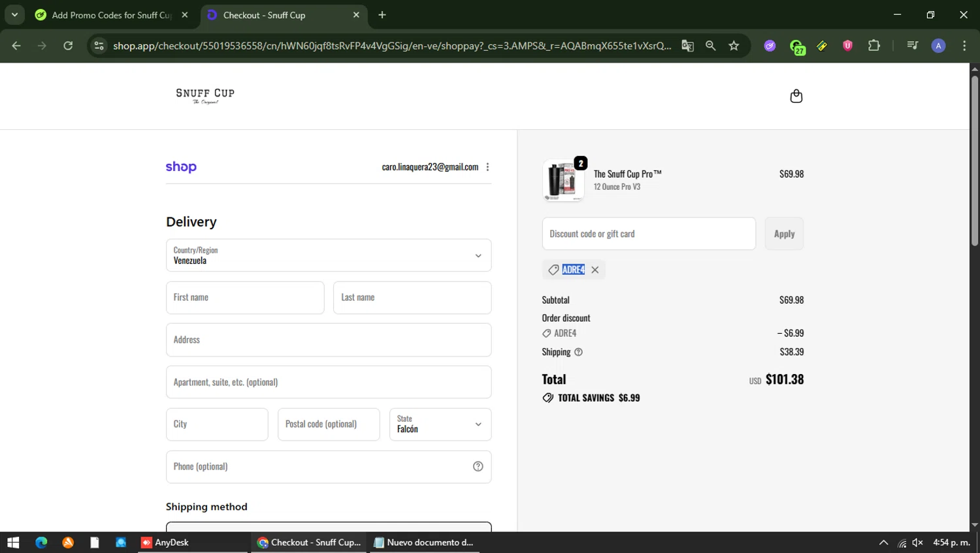Click the translate page icon in address bar

pyautogui.click(x=687, y=46)
